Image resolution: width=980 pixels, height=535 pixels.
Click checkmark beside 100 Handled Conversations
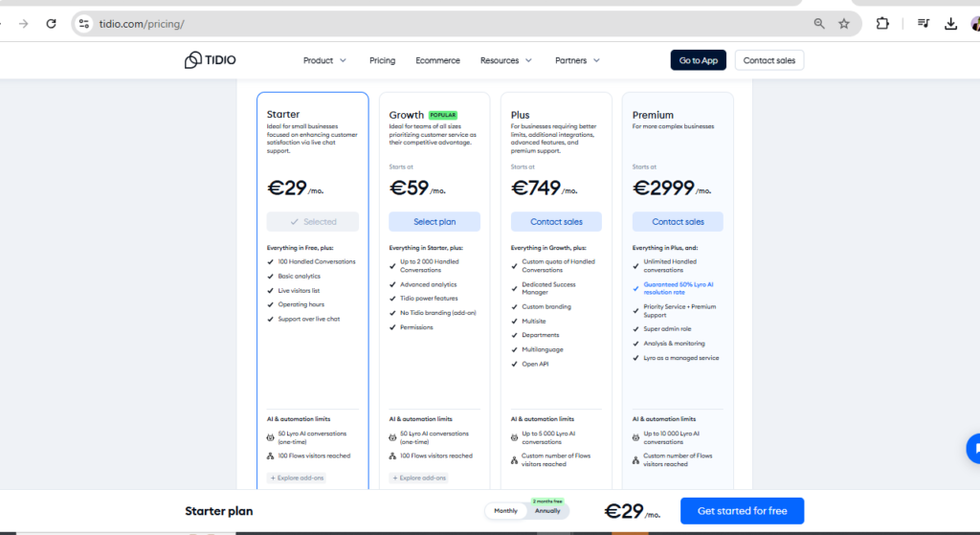click(x=271, y=262)
